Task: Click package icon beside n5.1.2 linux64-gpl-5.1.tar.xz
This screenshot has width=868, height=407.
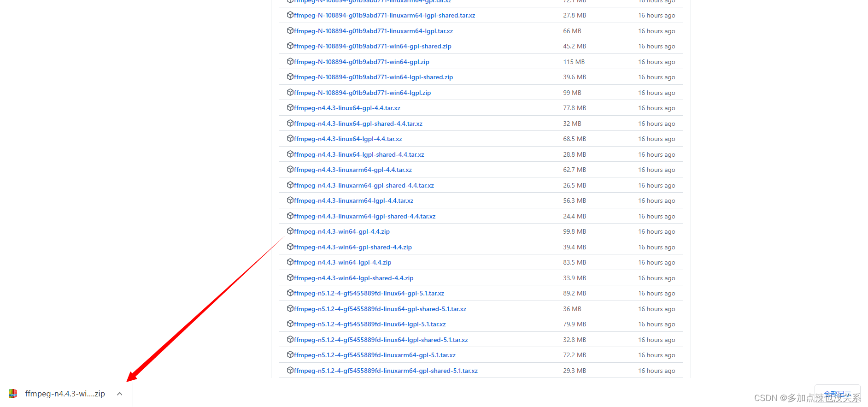Action: pyautogui.click(x=290, y=293)
